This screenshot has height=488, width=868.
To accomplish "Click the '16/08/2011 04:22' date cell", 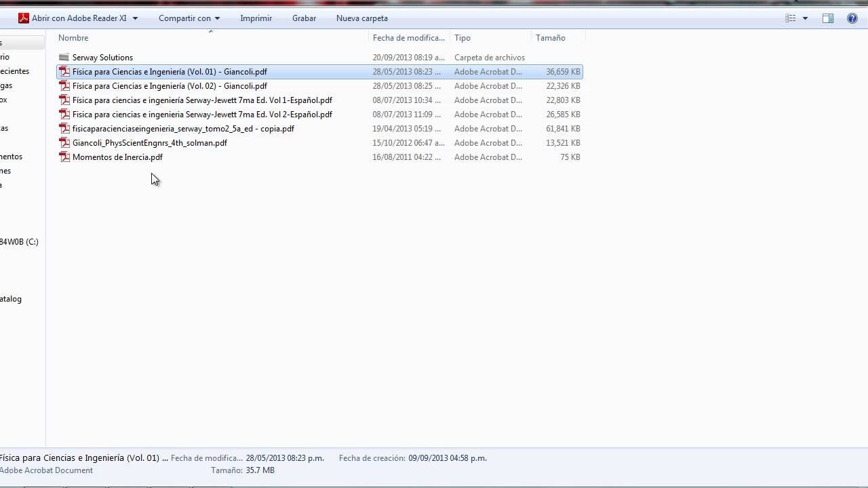I will (x=407, y=157).
